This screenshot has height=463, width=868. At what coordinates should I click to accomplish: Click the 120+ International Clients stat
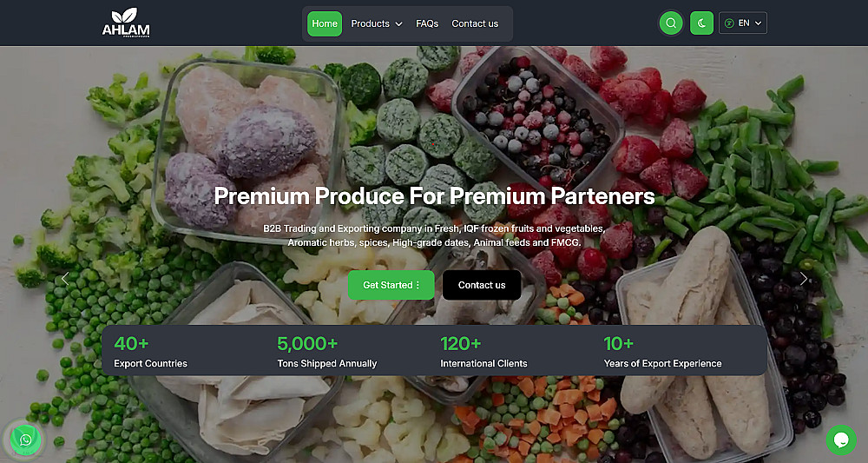[483, 352]
